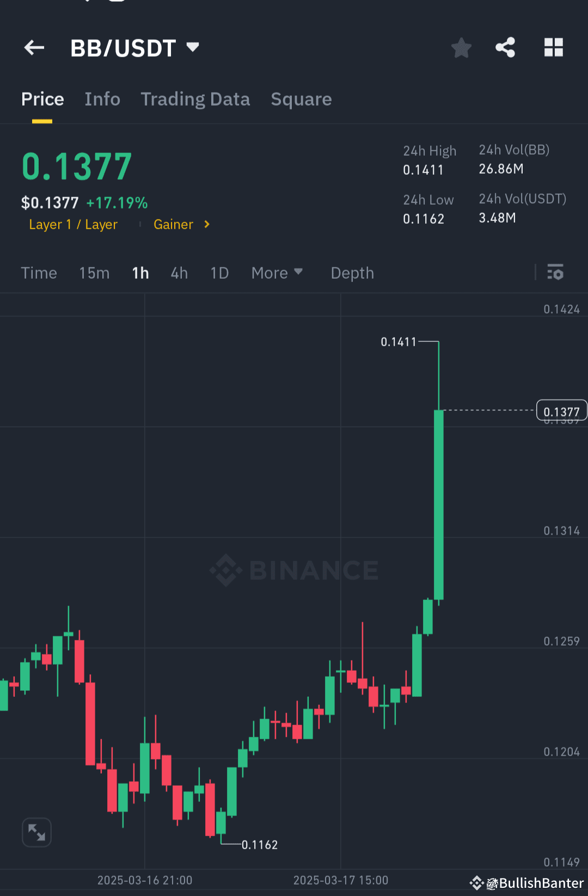Viewport: 588px width, 896px height.
Task: Switch chart to 1D interval
Action: 219,273
